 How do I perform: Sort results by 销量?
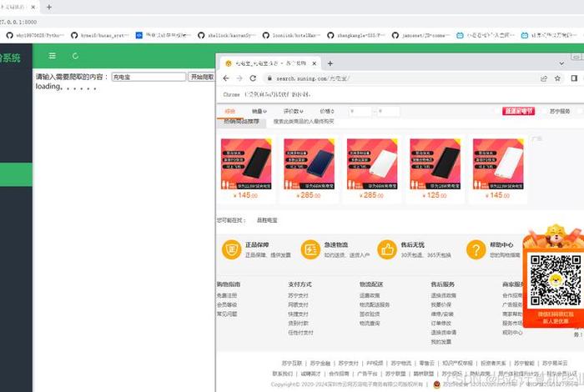[259, 111]
